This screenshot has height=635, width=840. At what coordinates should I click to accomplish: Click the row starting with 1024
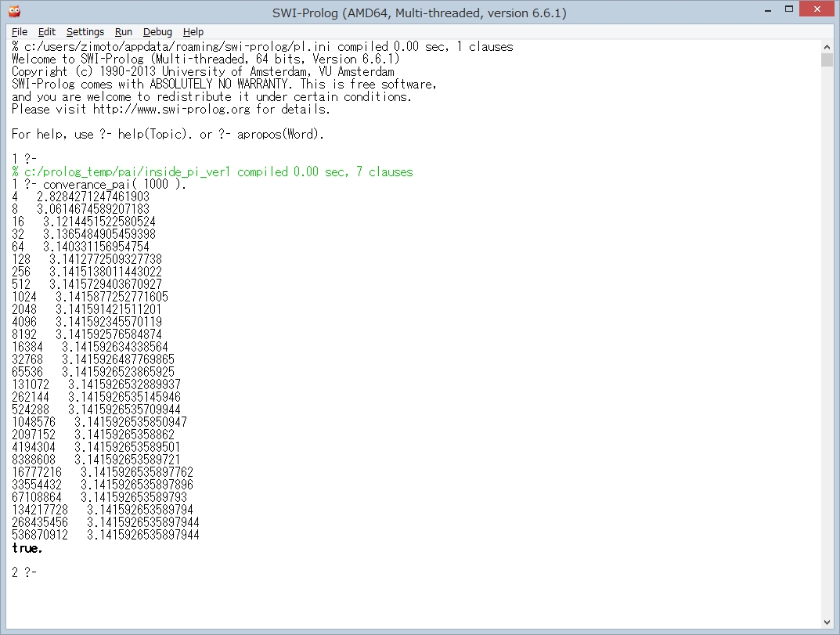point(90,297)
